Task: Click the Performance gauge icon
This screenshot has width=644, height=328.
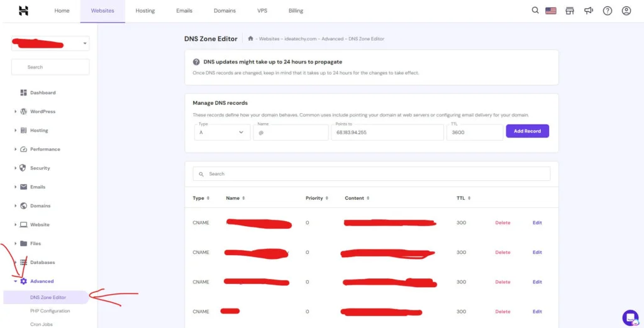Action: [x=23, y=150]
